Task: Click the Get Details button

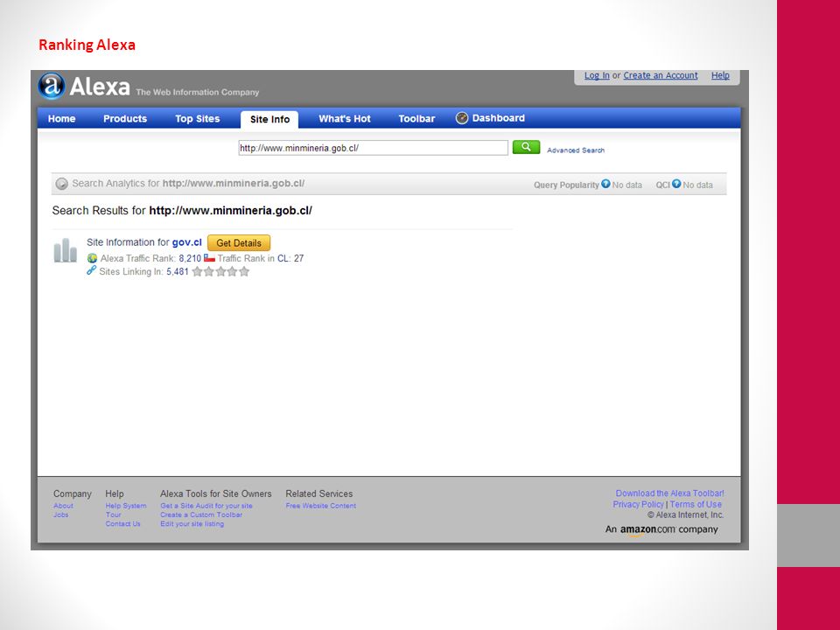Action: [239, 242]
